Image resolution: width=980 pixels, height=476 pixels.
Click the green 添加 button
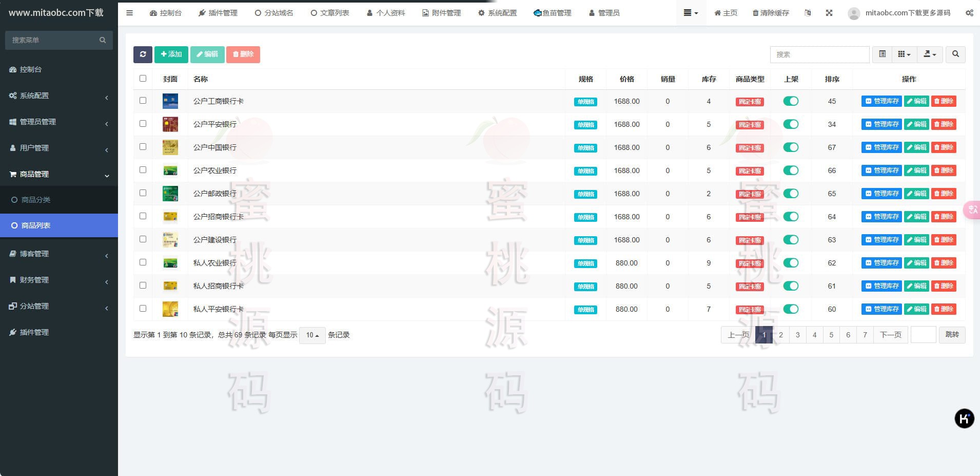click(171, 54)
